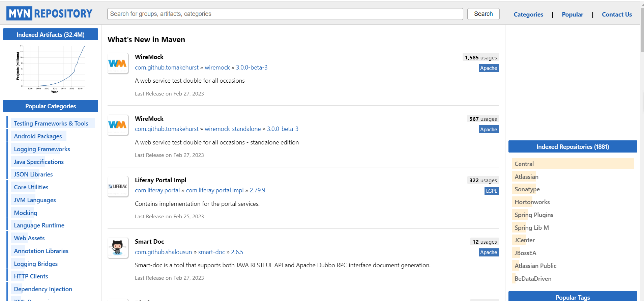Click the Search button
The height and width of the screenshot is (301, 644).
(483, 14)
